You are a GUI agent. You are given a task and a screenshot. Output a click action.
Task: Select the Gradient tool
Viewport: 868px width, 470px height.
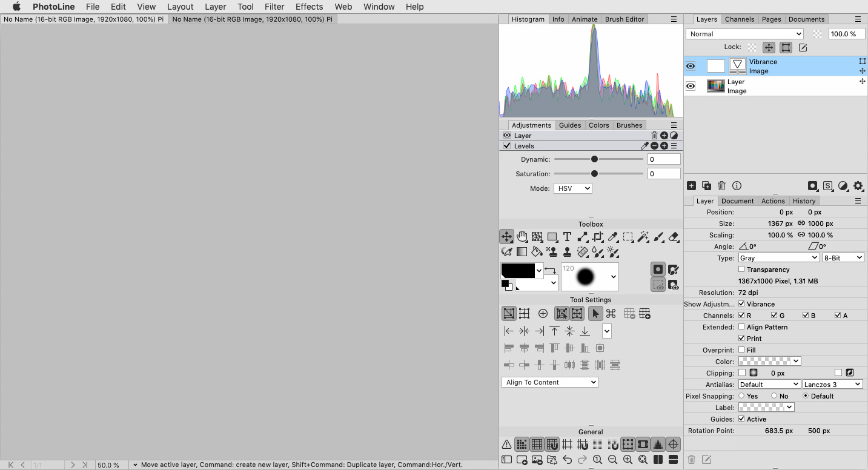point(522,251)
